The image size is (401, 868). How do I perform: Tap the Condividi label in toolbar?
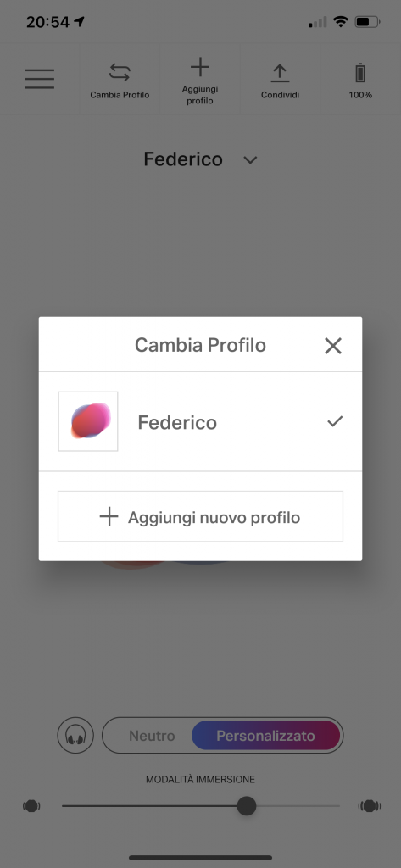281,95
